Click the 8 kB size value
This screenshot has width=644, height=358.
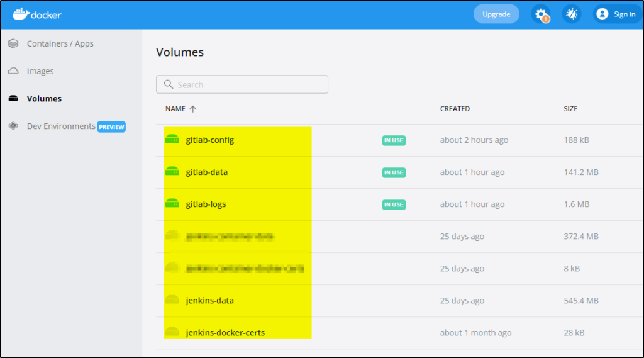572,269
